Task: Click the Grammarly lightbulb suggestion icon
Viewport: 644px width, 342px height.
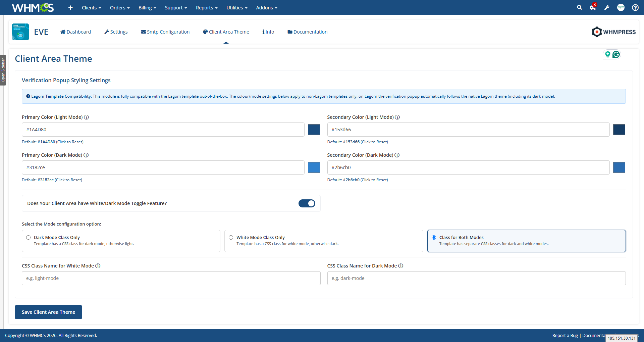Action: pyautogui.click(x=608, y=54)
